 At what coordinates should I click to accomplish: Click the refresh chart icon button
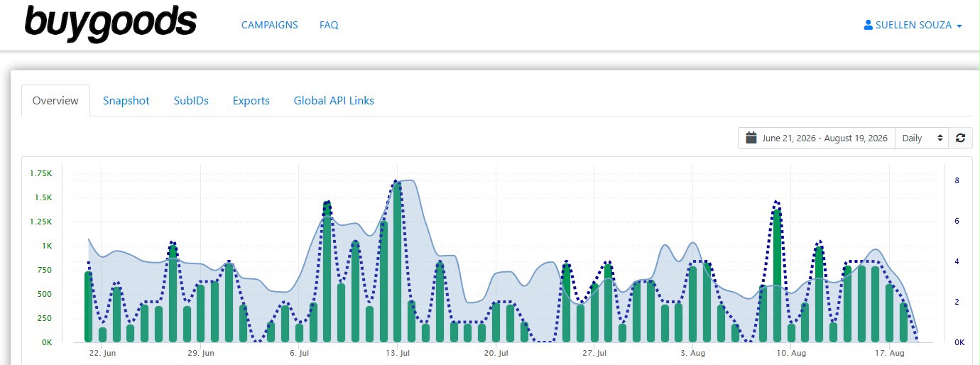[960, 138]
